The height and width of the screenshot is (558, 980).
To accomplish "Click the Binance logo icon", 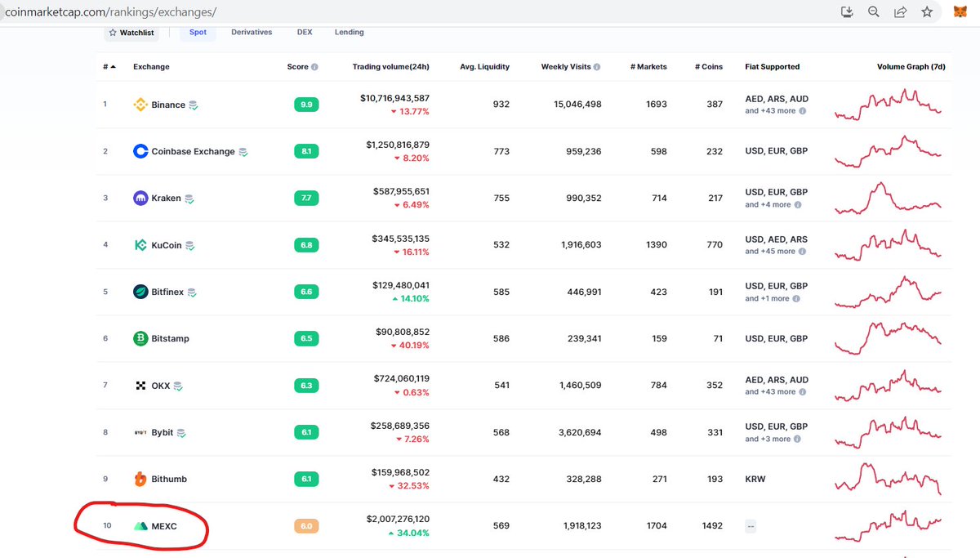I will tap(140, 105).
